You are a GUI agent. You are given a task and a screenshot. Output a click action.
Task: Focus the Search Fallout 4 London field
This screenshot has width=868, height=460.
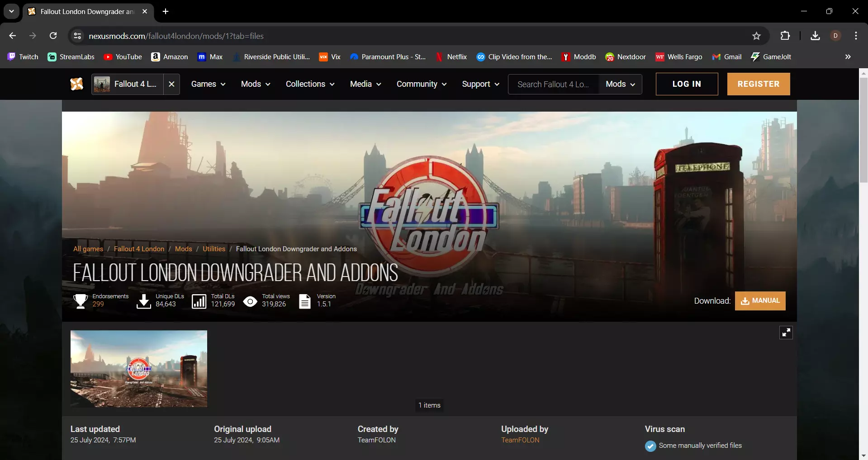click(x=554, y=84)
